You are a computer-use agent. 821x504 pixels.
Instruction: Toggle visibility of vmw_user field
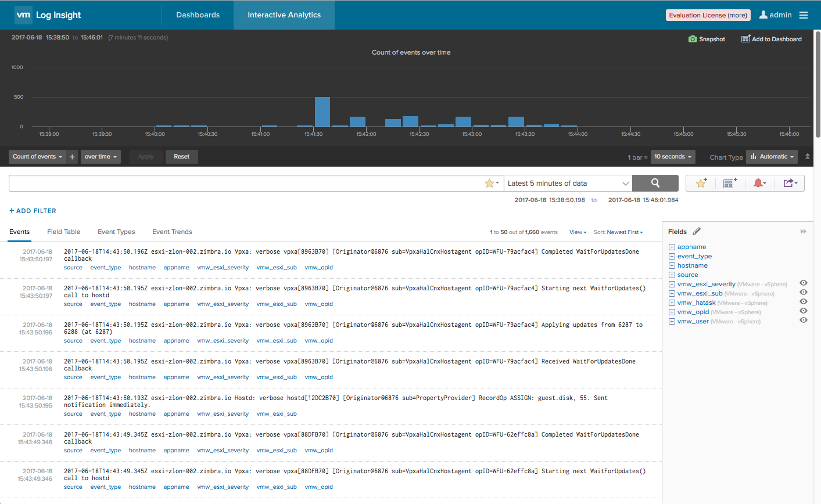(804, 321)
